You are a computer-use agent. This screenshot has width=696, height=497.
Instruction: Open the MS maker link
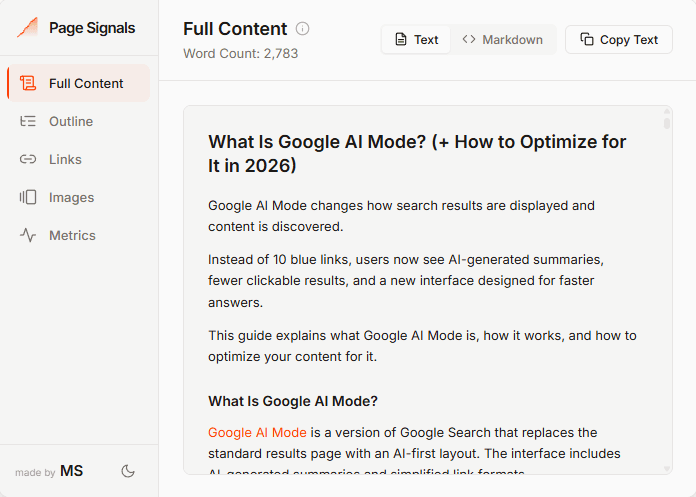[x=71, y=471]
